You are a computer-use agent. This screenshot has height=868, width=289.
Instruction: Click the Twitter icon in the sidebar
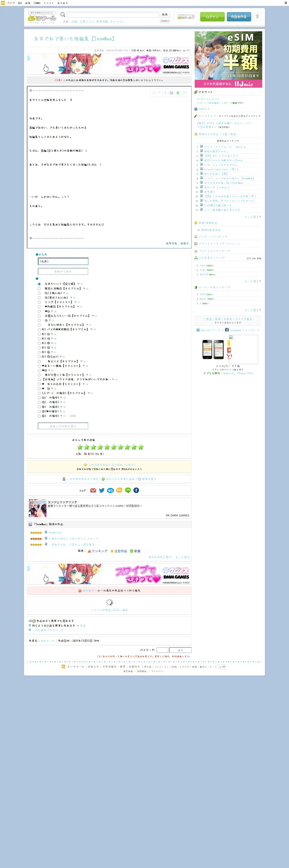point(198,329)
